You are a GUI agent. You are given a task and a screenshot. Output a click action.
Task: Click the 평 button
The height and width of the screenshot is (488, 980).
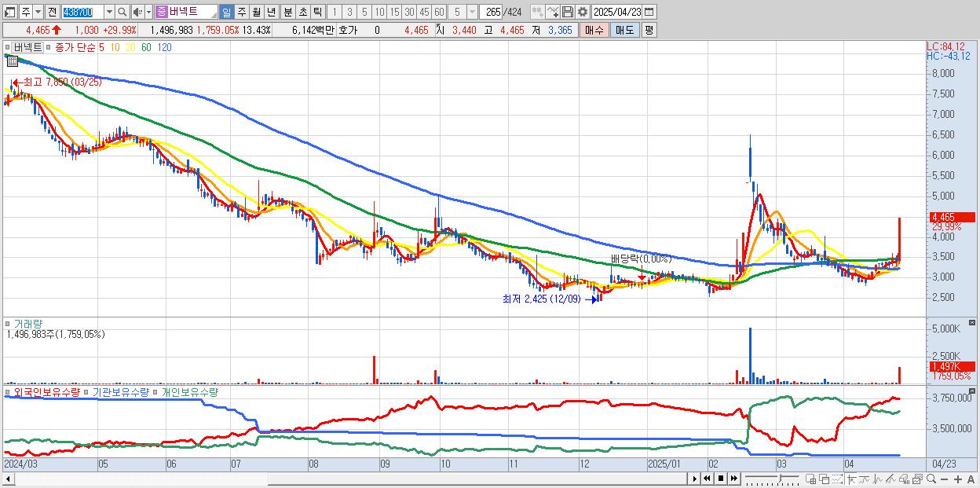(x=649, y=30)
